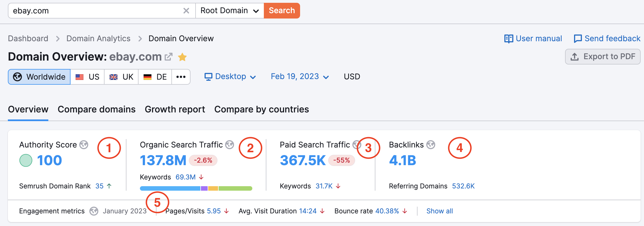This screenshot has width=644, height=226.
Task: Click the up arrow next to Semrush Domain Rank
Action: (109, 186)
